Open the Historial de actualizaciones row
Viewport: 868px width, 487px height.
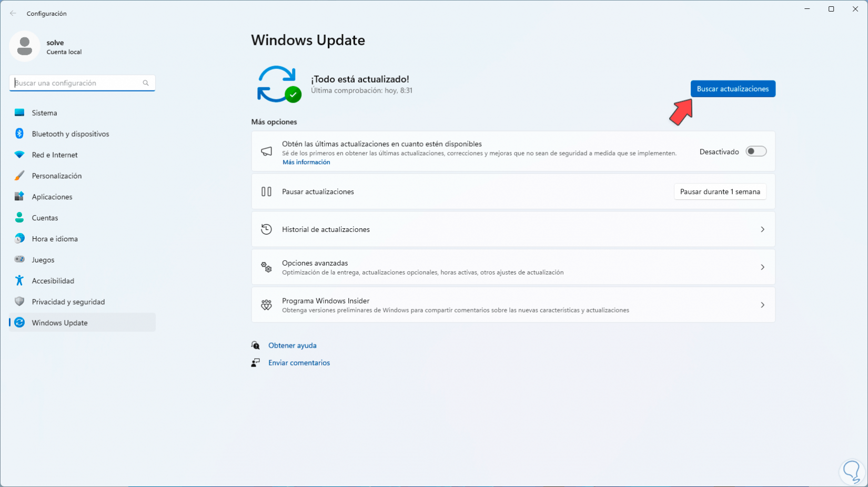[x=513, y=229]
